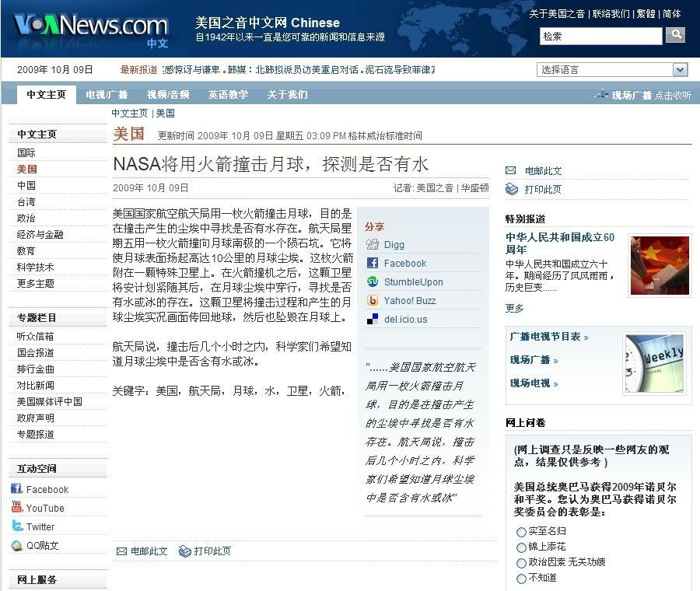
Task: Choose 政治因素 无关功绩 radio option
Action: coord(521,563)
